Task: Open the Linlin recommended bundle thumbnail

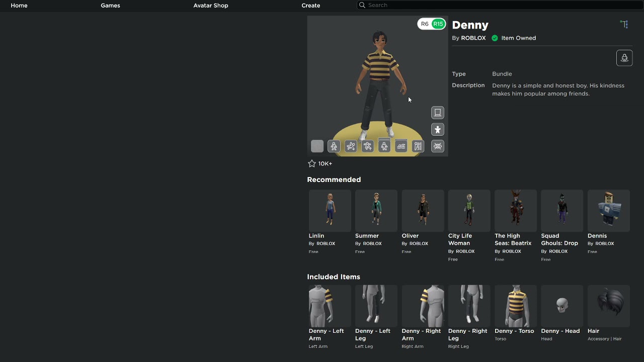Action: pos(330,211)
